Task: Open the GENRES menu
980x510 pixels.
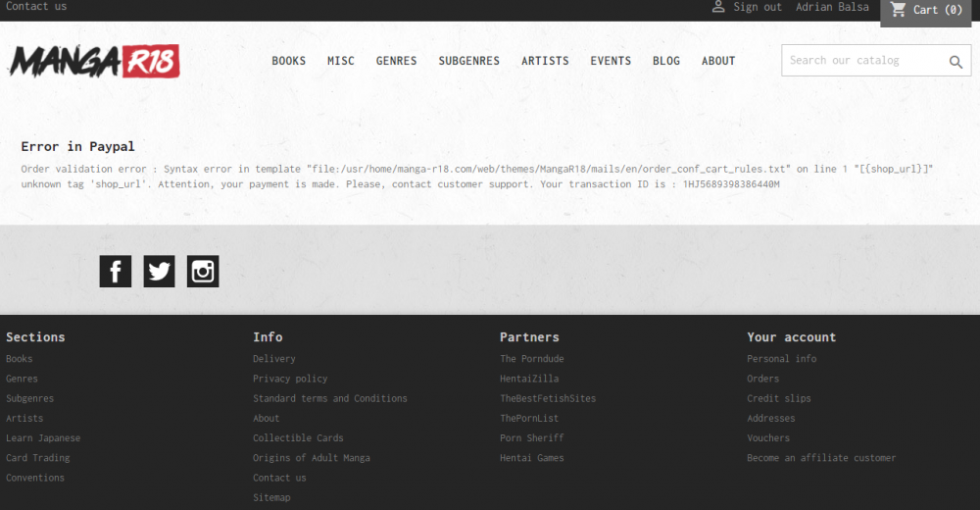Action: point(396,61)
